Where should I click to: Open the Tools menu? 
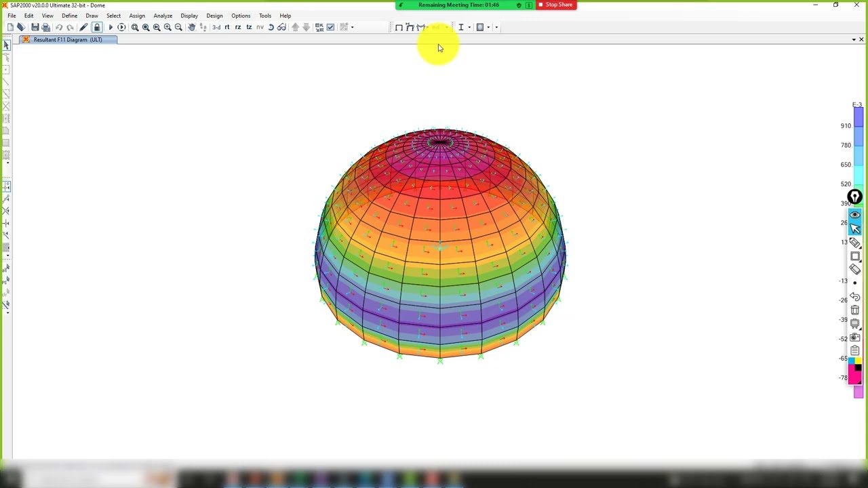[x=264, y=16]
